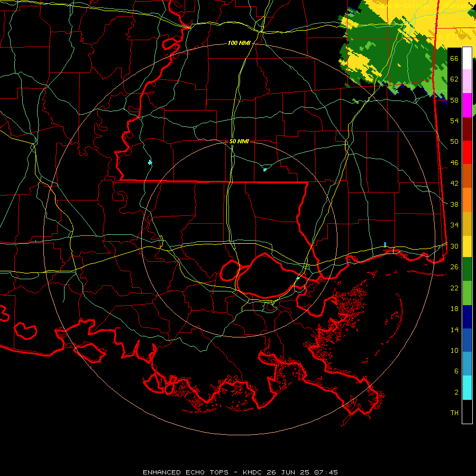Click legend value '14'

pyautogui.click(x=454, y=329)
